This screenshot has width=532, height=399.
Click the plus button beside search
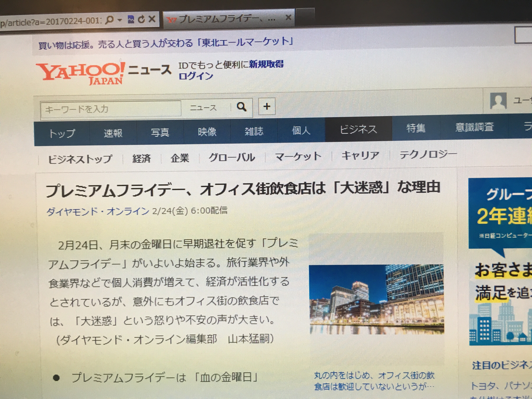coord(267,106)
